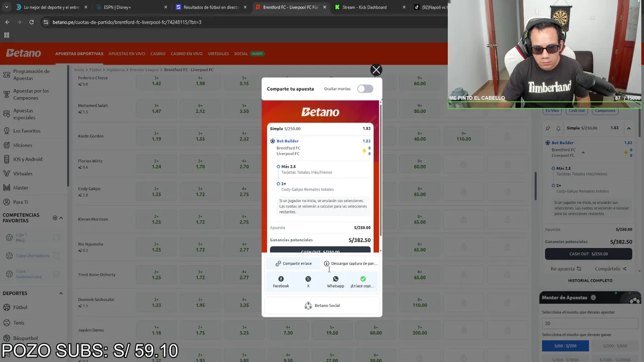
Task: Open the sidebar Virtuales entry
Action: 23,173
